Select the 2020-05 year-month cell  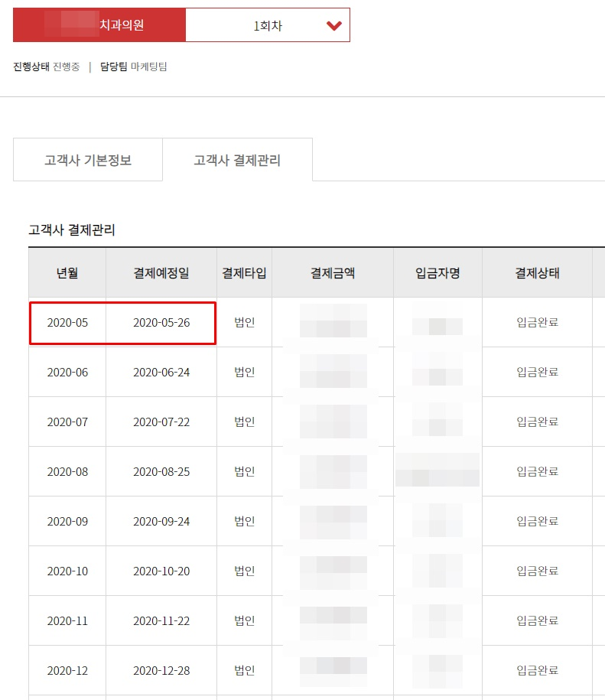(x=67, y=322)
